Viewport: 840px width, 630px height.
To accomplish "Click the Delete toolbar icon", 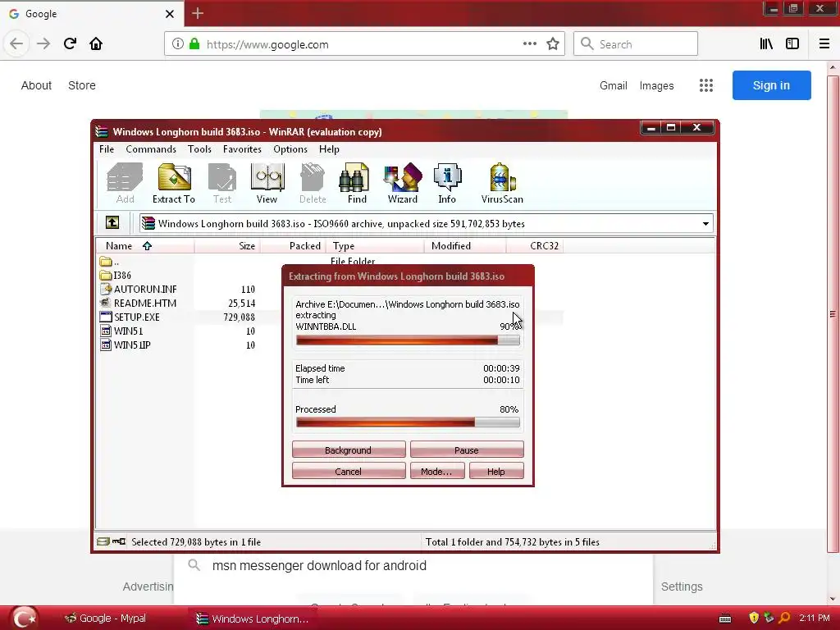I will [313, 183].
